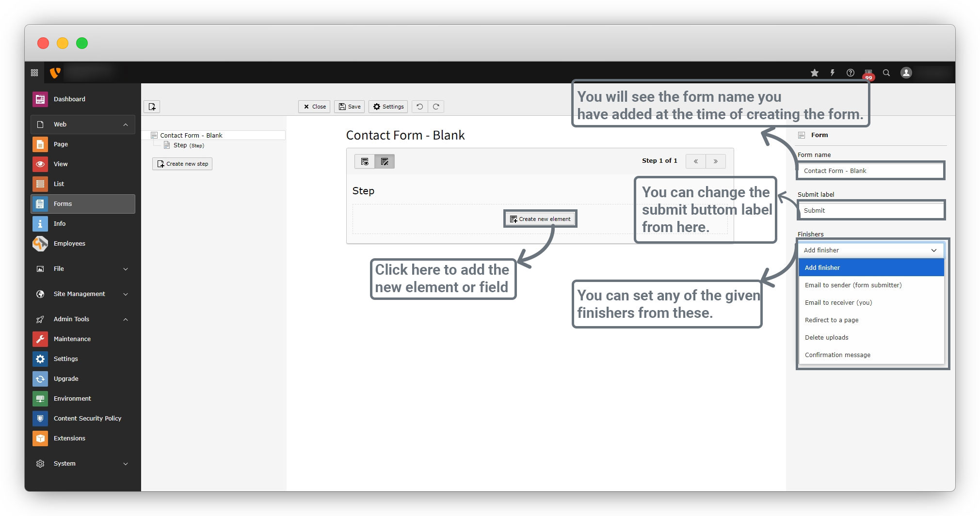Collapse the Web module group
The image size is (980, 516).
[126, 125]
